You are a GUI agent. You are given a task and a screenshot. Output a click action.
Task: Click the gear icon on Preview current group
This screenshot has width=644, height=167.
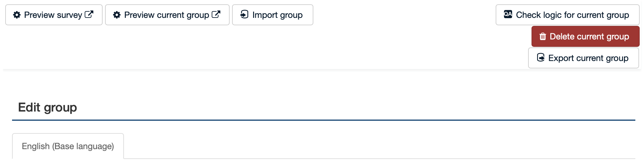[x=117, y=15]
